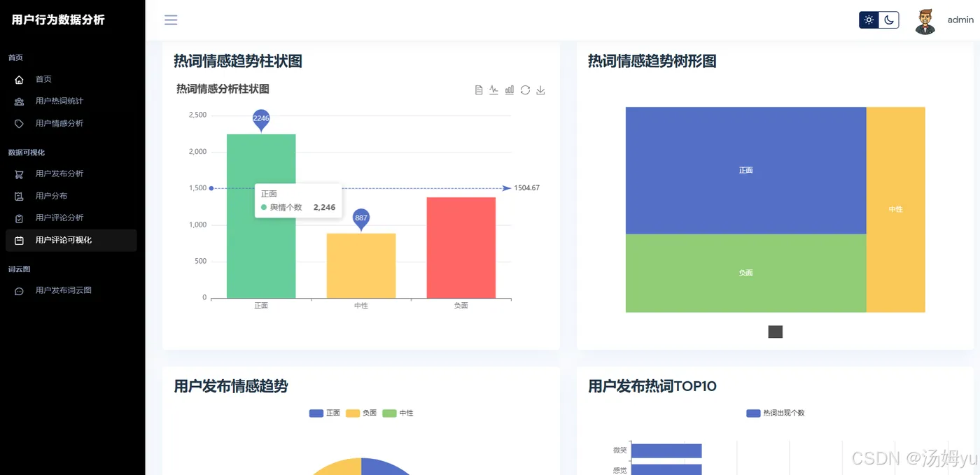Restore chart with refresh icon
Viewport: 980px width, 475px height.
[525, 90]
